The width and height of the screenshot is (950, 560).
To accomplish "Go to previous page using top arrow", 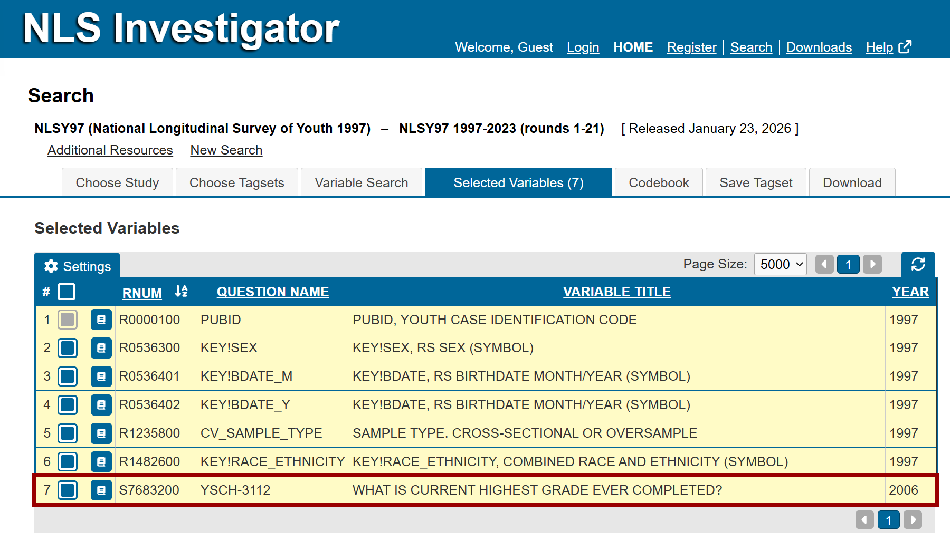I will 824,264.
